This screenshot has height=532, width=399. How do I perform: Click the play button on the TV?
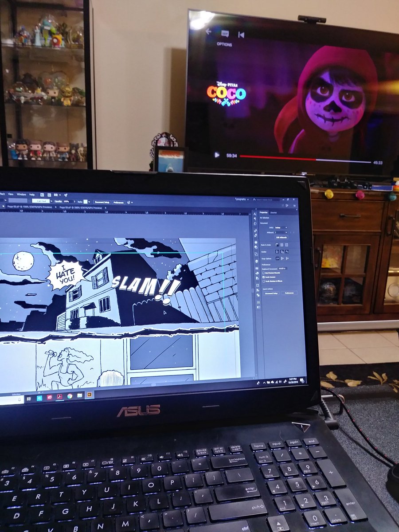(217, 155)
